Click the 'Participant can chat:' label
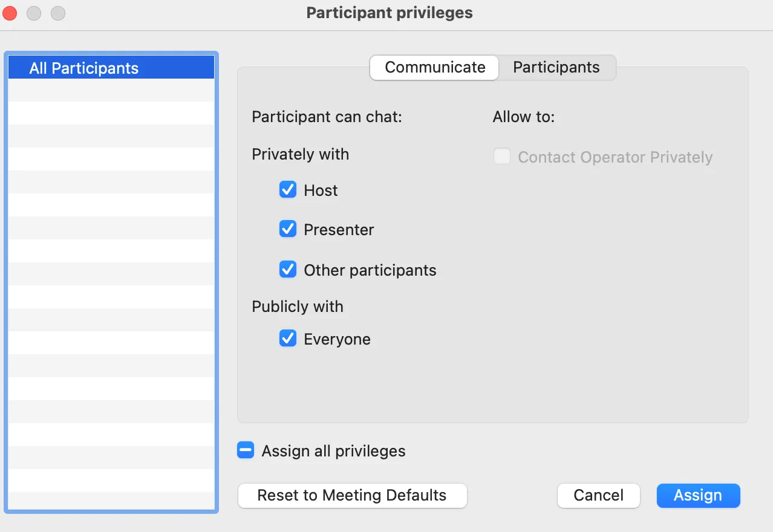This screenshot has width=773, height=532. [x=327, y=117]
